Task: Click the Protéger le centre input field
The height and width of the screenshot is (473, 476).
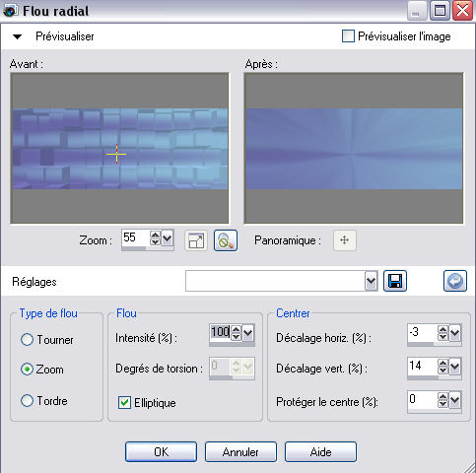Action: pos(423,399)
